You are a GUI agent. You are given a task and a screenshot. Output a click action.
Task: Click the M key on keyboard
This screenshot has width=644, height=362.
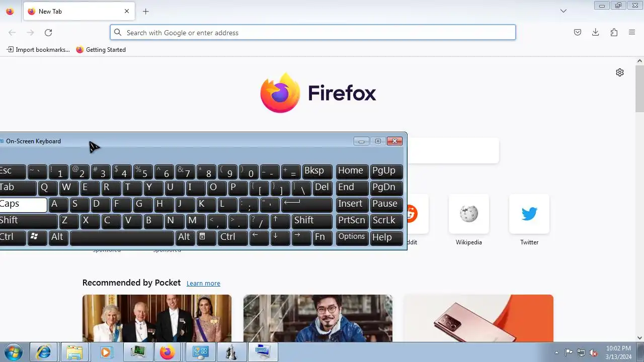coord(196,221)
